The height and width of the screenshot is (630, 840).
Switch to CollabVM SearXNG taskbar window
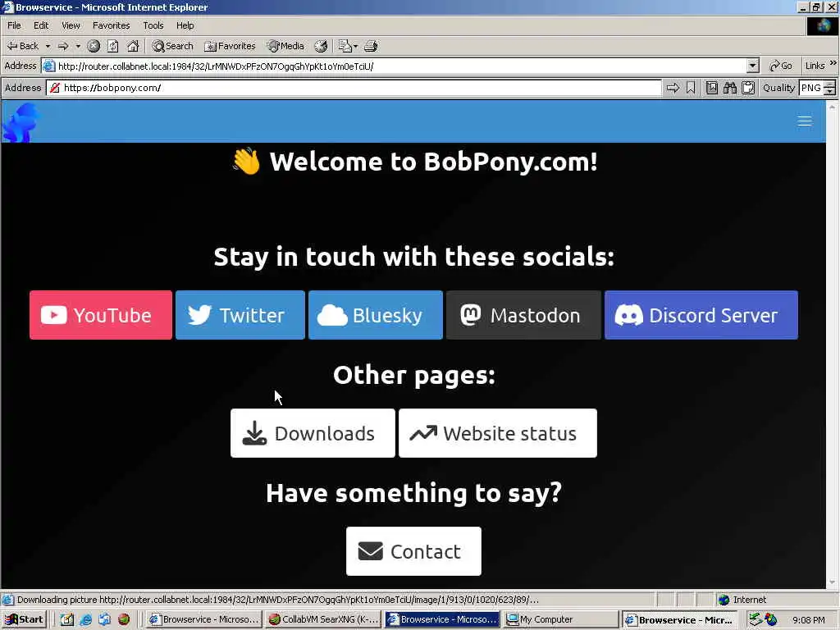[323, 620]
